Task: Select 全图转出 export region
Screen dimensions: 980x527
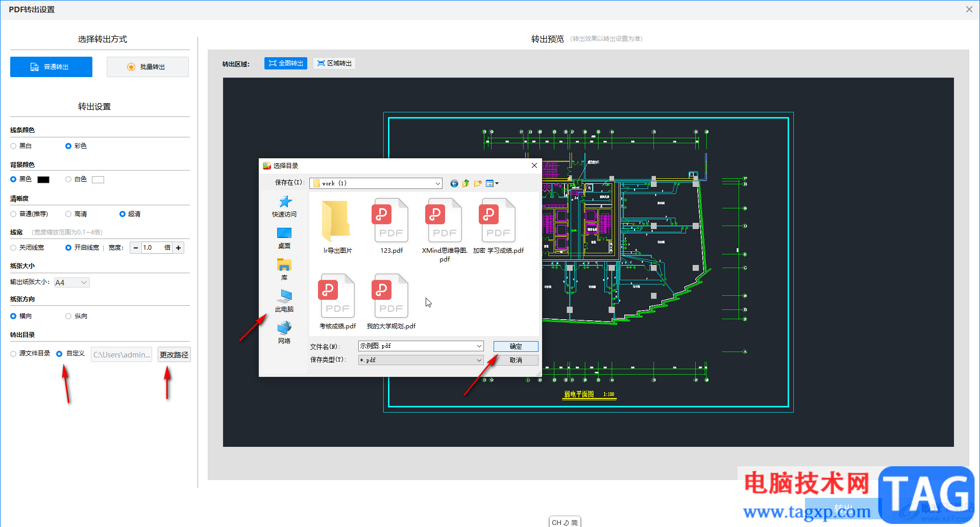Action: point(286,63)
